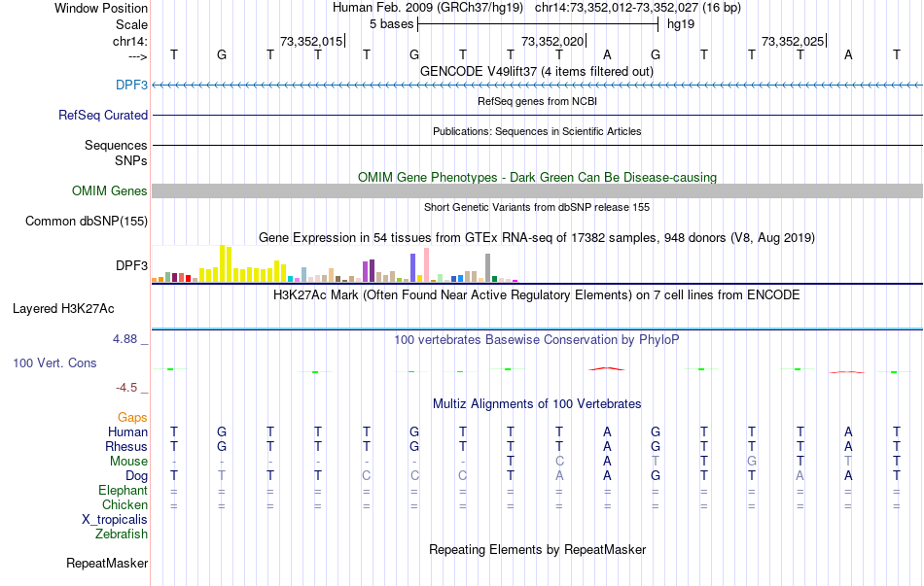Select the Zebrafish species label
The height and width of the screenshot is (586, 924).
pyautogui.click(x=122, y=534)
